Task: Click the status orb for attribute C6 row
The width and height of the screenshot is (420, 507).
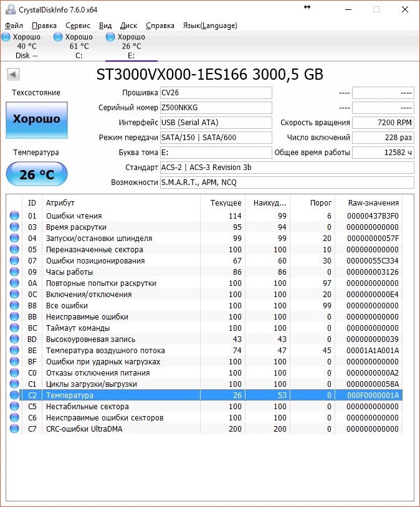Action: point(14,417)
